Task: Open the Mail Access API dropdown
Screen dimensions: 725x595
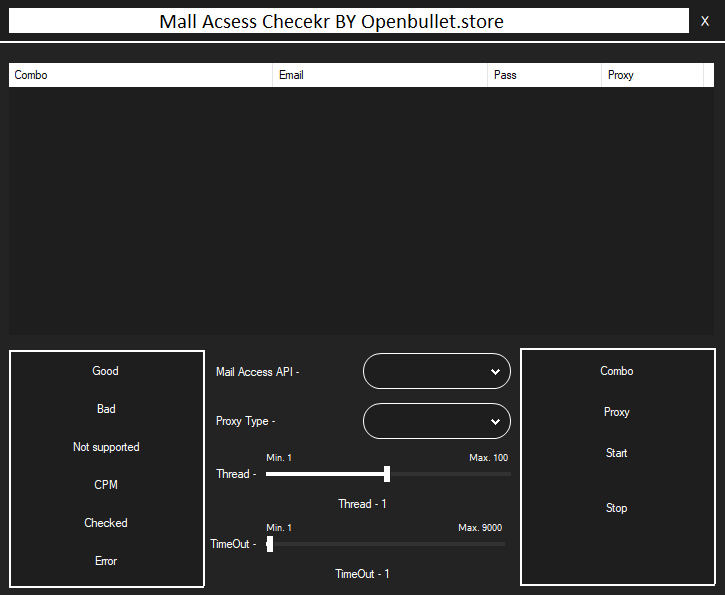Action: [437, 371]
